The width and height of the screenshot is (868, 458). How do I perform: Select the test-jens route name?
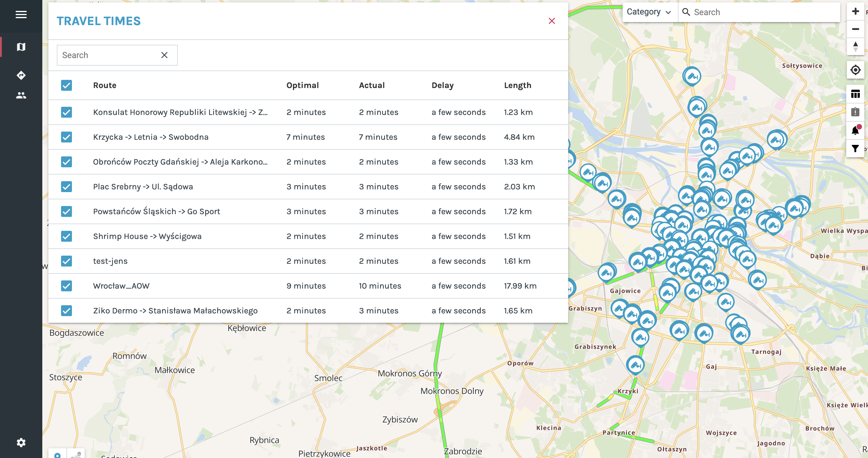click(x=110, y=261)
